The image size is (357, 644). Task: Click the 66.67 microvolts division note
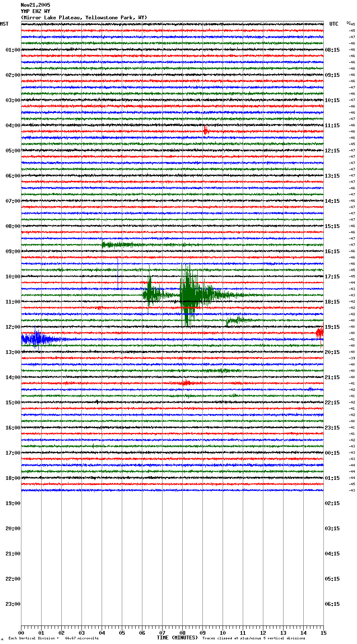click(53, 638)
